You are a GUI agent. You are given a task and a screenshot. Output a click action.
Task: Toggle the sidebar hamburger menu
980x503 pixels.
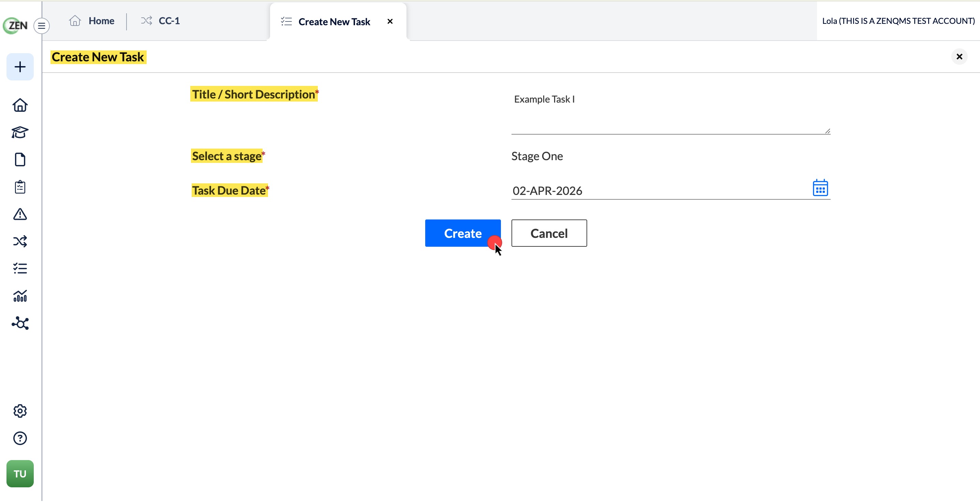point(42,26)
